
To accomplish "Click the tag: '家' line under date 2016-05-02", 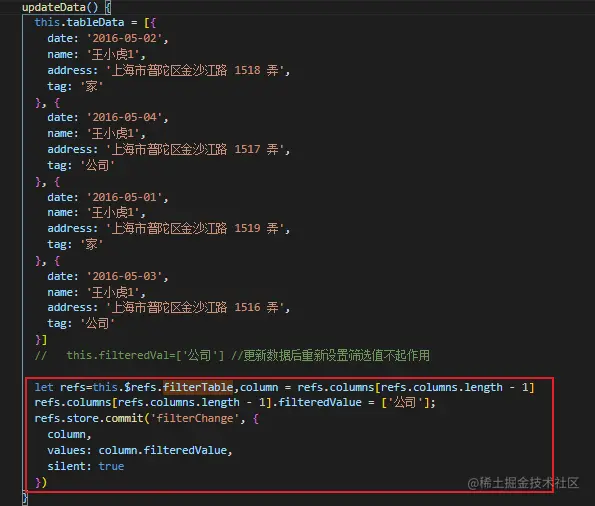I will pos(75,86).
